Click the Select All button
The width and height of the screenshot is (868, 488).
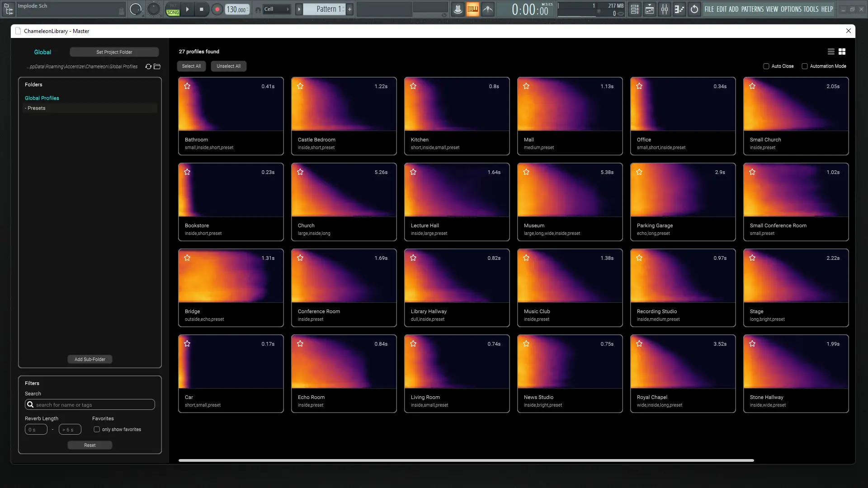coord(191,66)
